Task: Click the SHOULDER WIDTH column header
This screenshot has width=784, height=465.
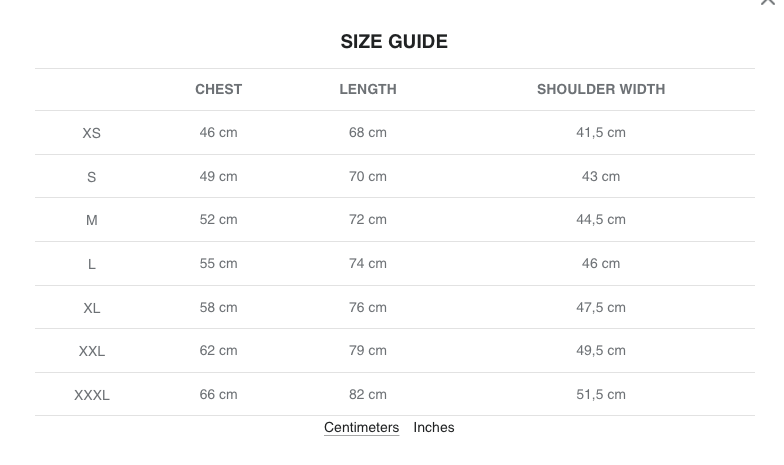Action: [601, 89]
